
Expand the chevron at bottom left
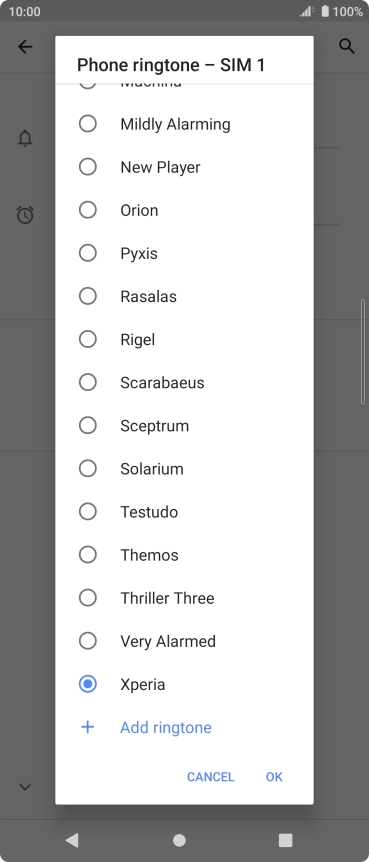tap(25, 787)
